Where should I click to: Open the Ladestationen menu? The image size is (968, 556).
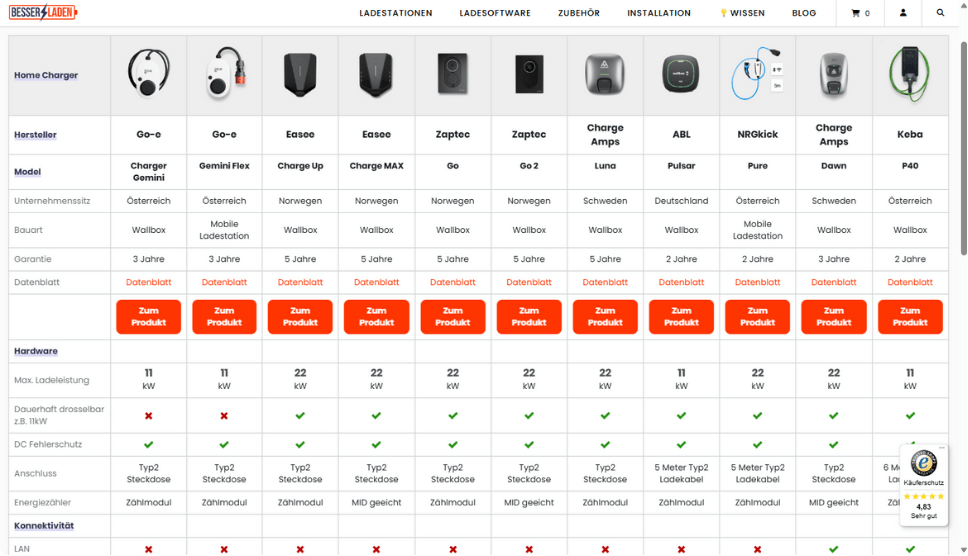point(396,13)
